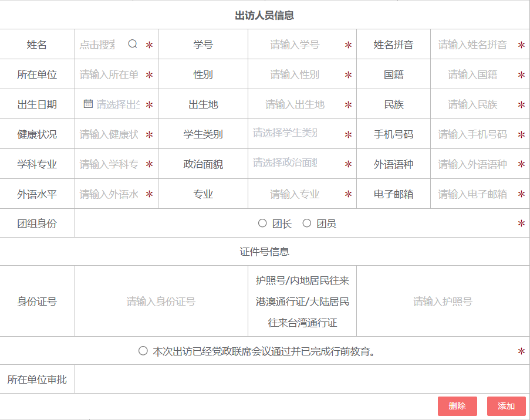Focus the 姓名拼音 input field
The width and height of the screenshot is (530, 420).
pyautogui.click(x=472, y=45)
